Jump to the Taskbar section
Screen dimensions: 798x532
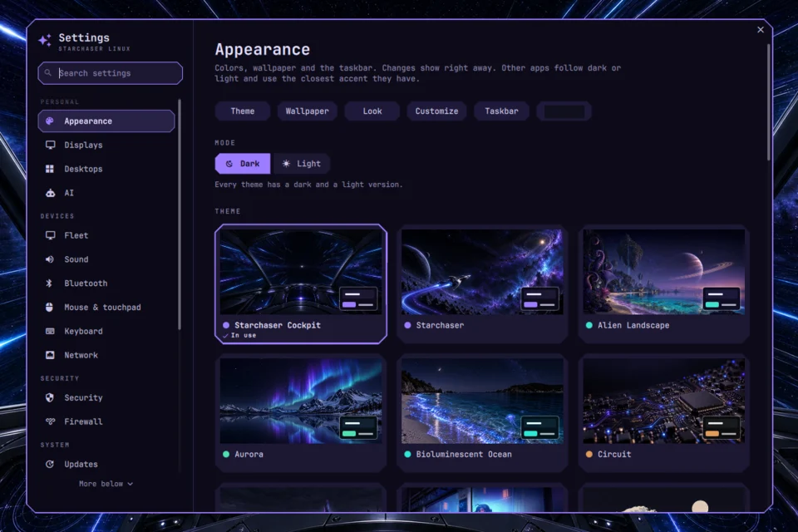[501, 111]
